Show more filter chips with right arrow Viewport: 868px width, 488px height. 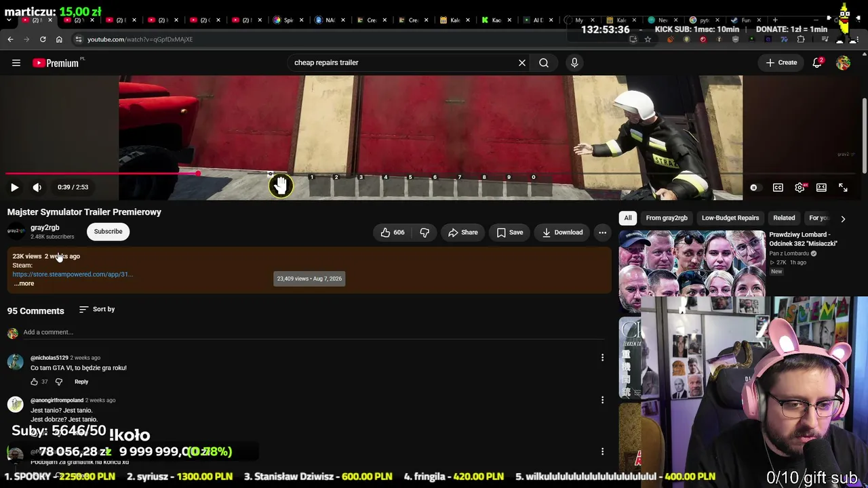point(843,218)
